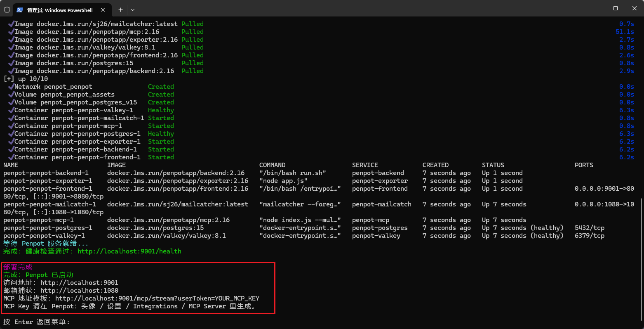The width and height of the screenshot is (644, 329).
Task: Click penpot-penpot-frontend-1 in the NAME column
Action: coord(48,189)
